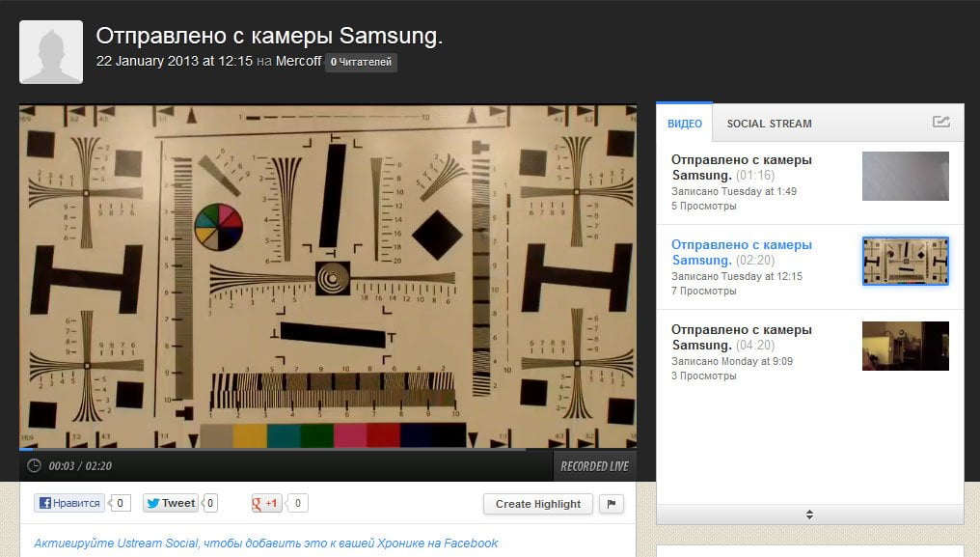Viewport: 980px width, 557px height.
Task: Open the dark room thumbnail 04:20 video
Action: point(906,347)
